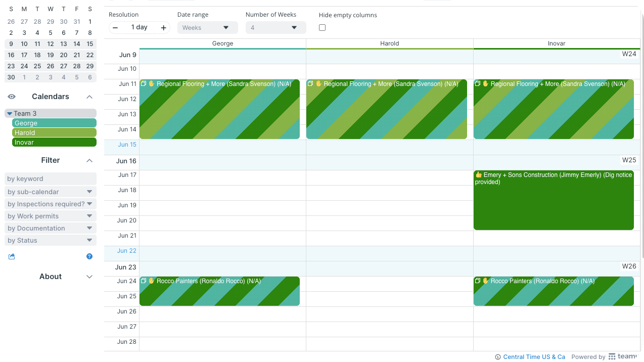Click the clock icon beside Central Time
The width and height of the screenshot is (644, 362).
pos(498,357)
